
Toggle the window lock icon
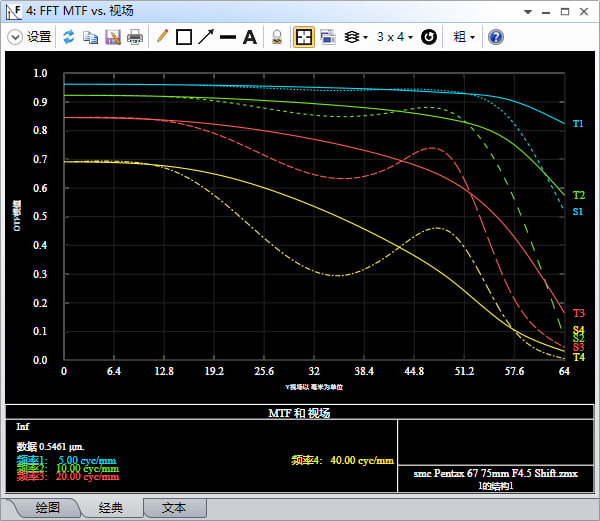277,37
